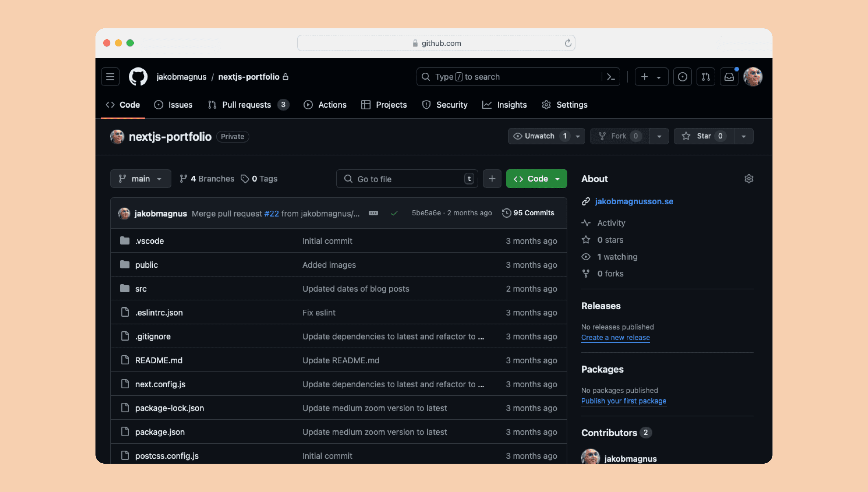Open the Projects tab
This screenshot has width=868, height=492.
[x=384, y=105]
